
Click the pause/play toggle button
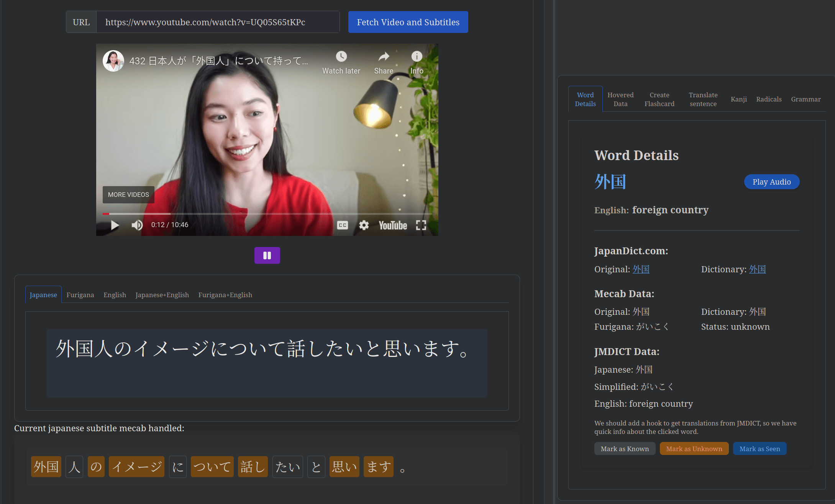coord(267,255)
